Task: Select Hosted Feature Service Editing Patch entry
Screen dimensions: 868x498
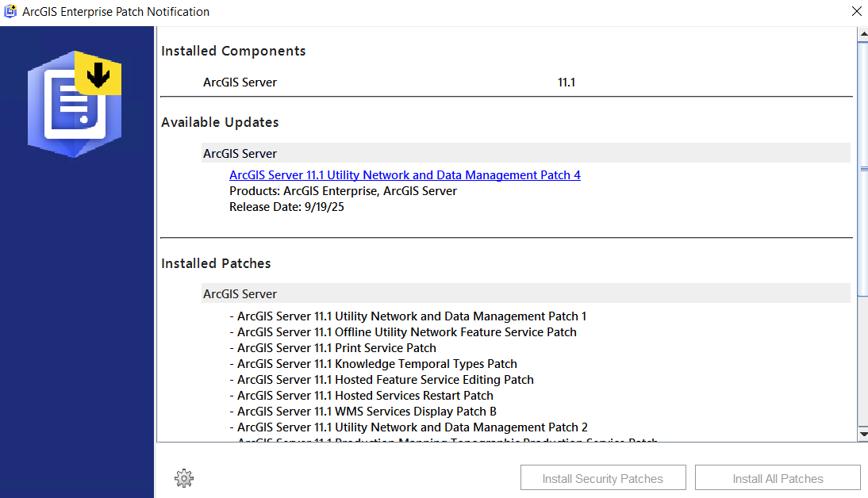Action: pyautogui.click(x=382, y=380)
